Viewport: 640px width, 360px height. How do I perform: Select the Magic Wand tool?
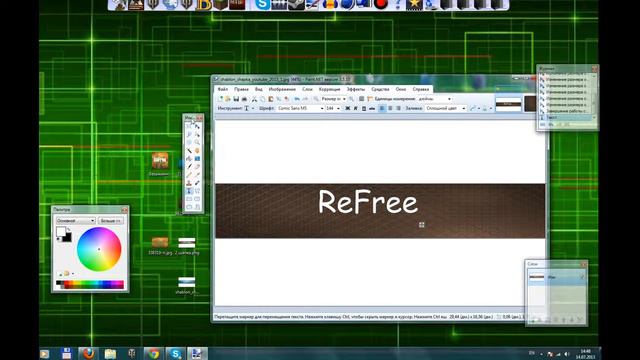click(189, 151)
